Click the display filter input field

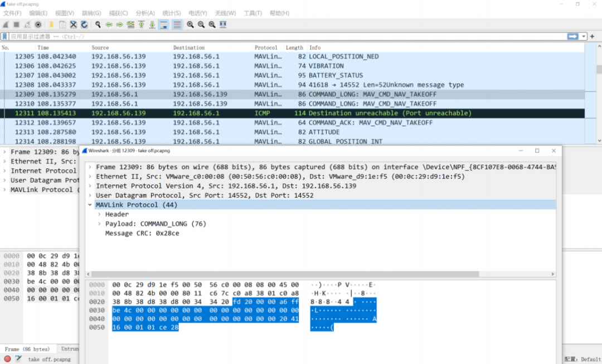click(288, 36)
